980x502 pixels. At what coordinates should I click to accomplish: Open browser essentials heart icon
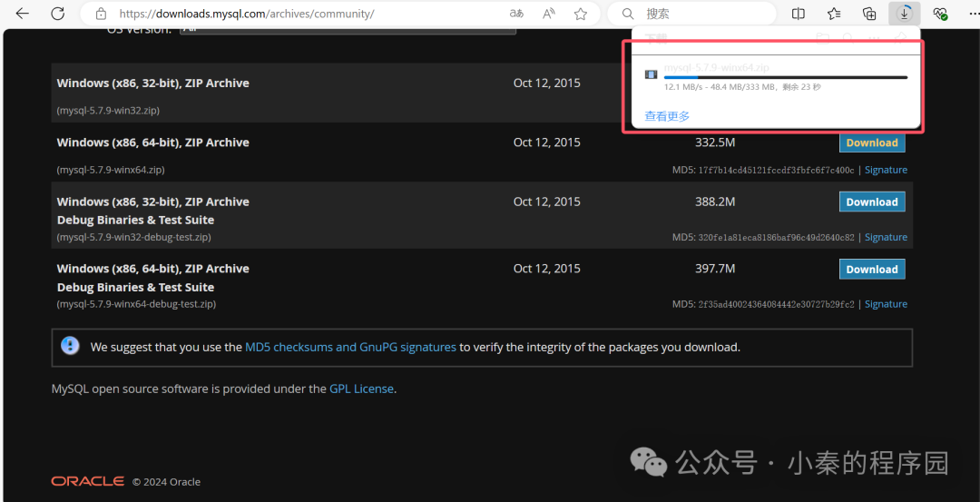940,13
